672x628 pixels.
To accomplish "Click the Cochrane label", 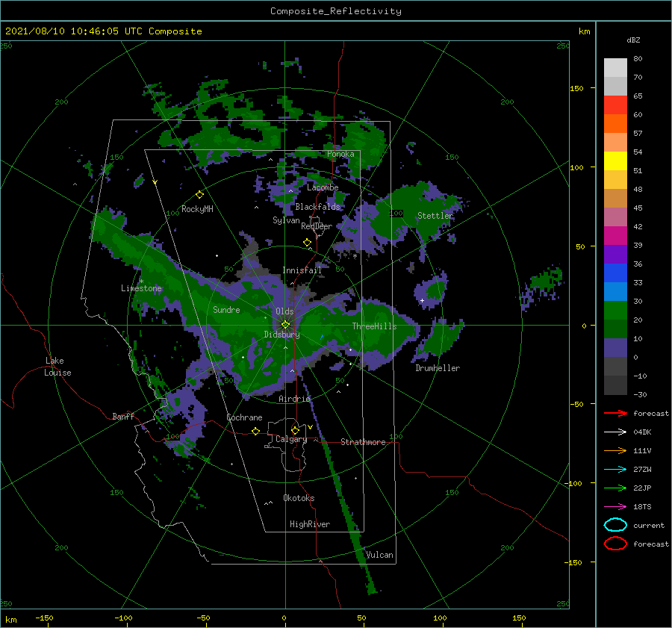I will tap(244, 417).
